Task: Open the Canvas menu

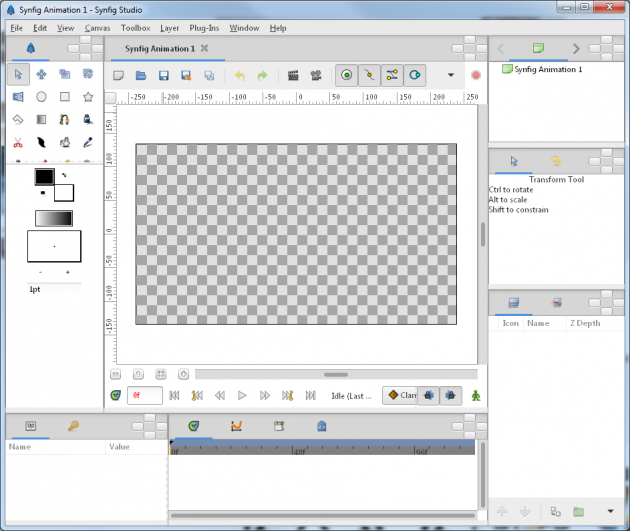Action: [97, 28]
